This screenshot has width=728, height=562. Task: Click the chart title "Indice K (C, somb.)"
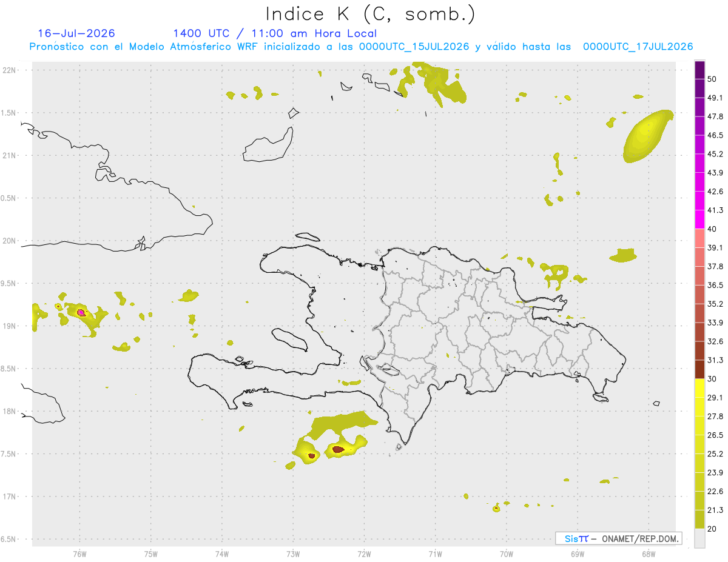(371, 14)
